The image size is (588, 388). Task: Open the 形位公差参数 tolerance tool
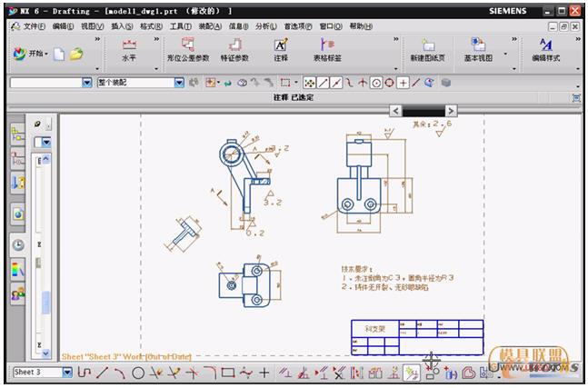tap(187, 49)
